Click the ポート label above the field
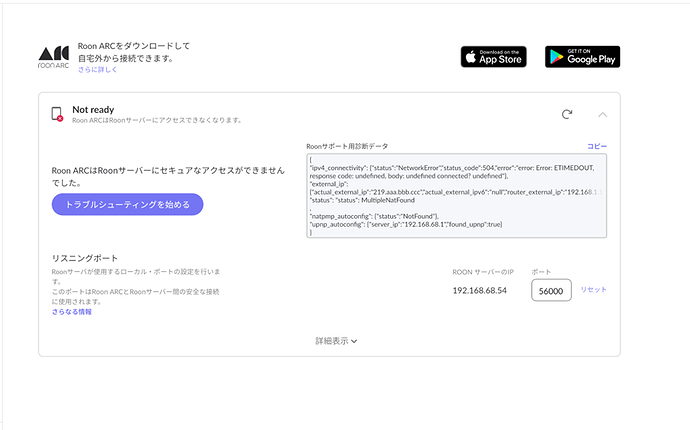Screen dimensions: 690x430 541,272
